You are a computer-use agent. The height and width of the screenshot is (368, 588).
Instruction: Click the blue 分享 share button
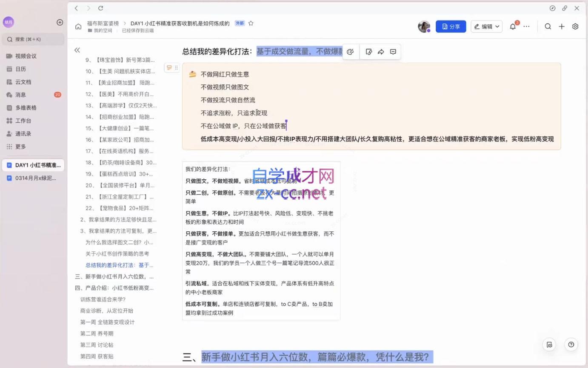tap(451, 26)
